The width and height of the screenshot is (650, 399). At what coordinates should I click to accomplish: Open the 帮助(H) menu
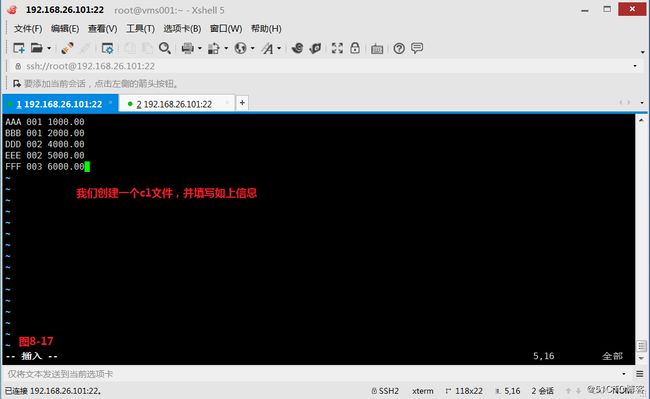click(266, 29)
